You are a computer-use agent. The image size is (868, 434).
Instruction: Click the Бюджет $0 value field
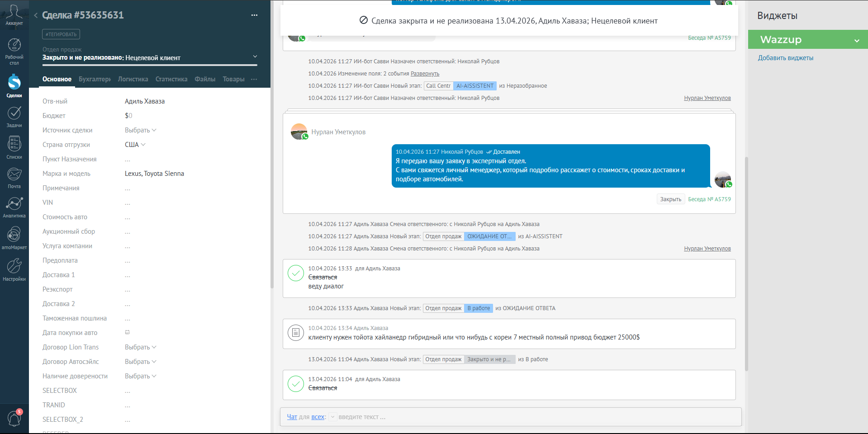pos(128,116)
